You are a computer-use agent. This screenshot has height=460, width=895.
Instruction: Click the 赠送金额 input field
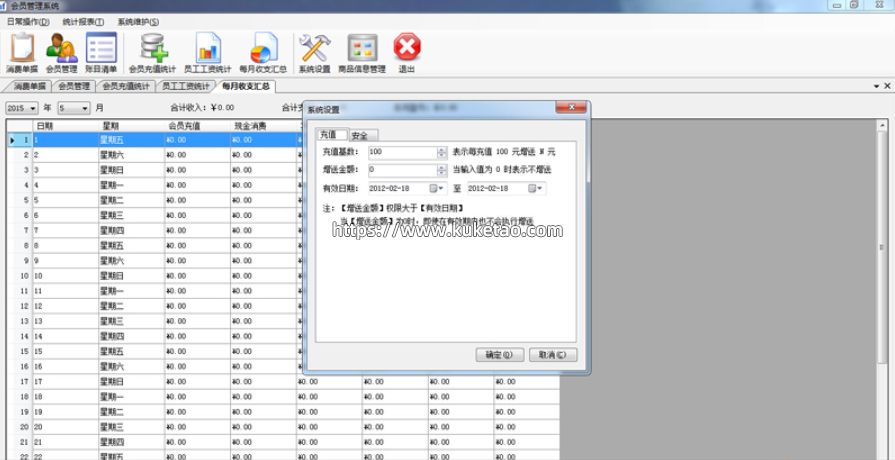pos(402,170)
